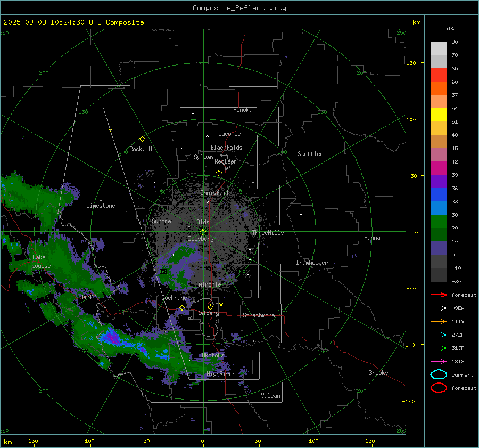Click the cyan current ellipse icon
Screen dimensions: 479x448
coord(439,374)
